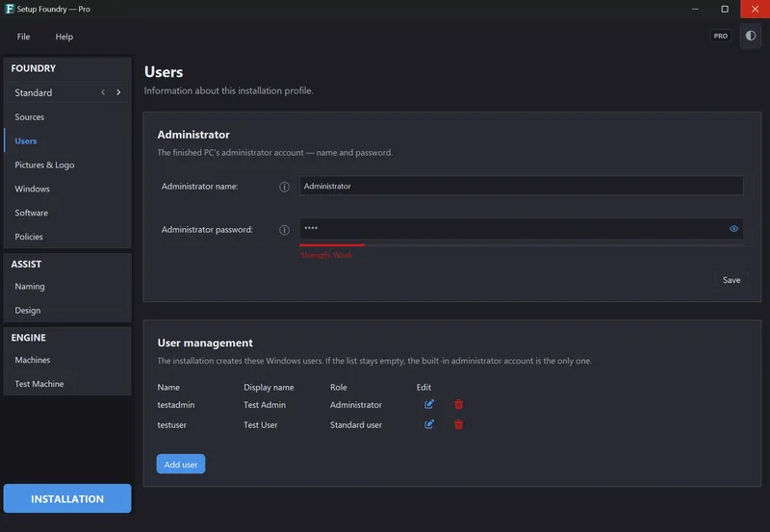Click the Setup Foundry app logo
The width and height of the screenshot is (770, 532).
tap(10, 9)
